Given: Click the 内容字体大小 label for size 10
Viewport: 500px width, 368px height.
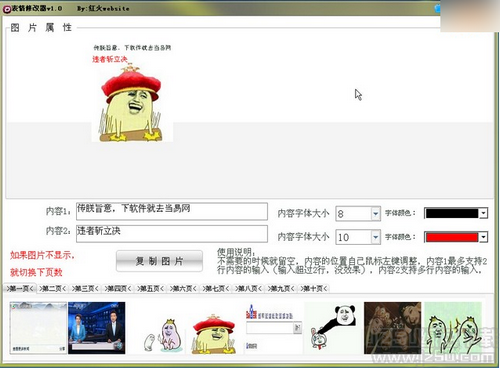Looking at the screenshot, I should 303,237.
